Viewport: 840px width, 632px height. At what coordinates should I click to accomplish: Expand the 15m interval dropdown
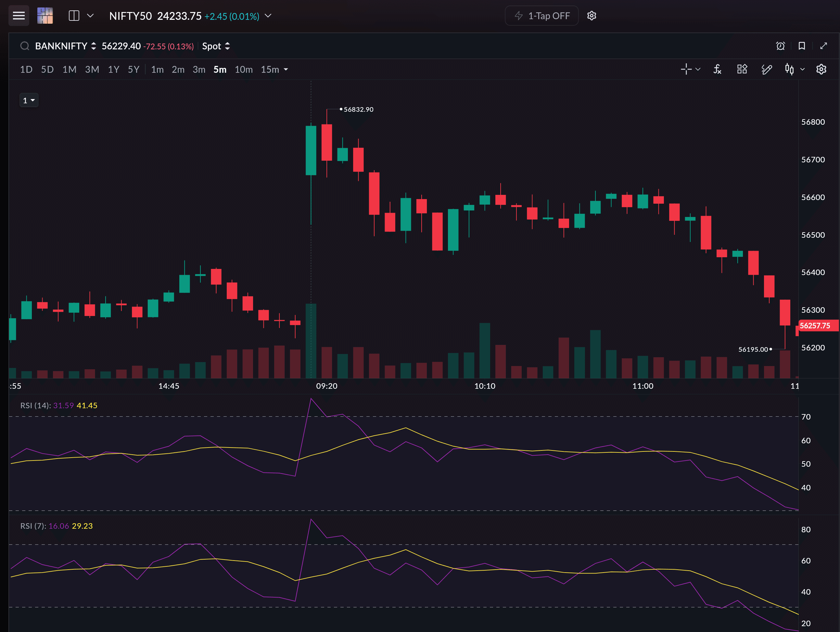tap(274, 70)
